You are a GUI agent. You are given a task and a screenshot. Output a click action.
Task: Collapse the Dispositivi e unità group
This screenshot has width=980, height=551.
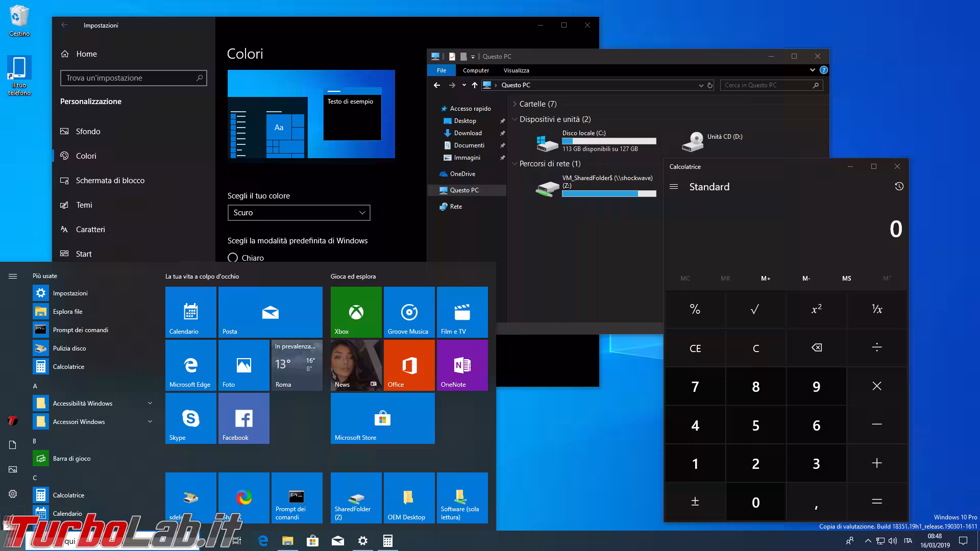tap(514, 119)
